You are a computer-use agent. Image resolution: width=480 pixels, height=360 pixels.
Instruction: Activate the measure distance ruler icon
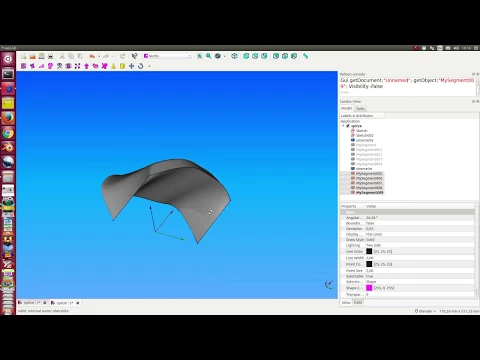[x=305, y=56]
